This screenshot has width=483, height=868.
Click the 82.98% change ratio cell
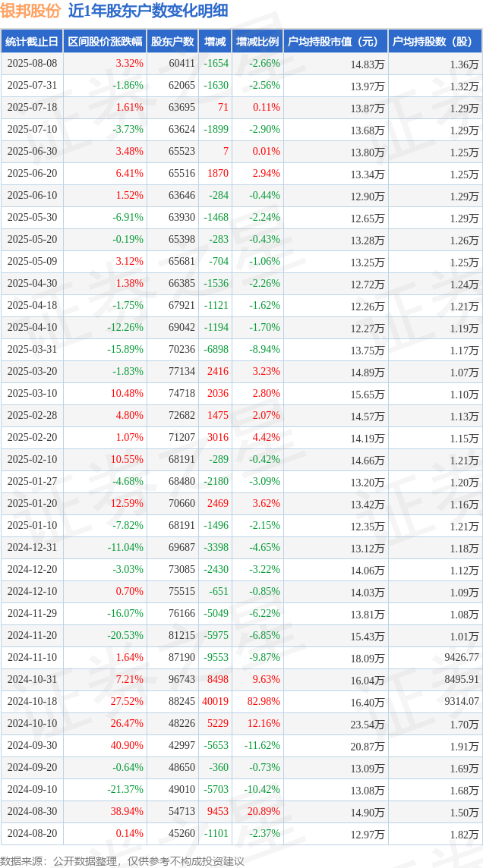pyautogui.click(x=261, y=701)
